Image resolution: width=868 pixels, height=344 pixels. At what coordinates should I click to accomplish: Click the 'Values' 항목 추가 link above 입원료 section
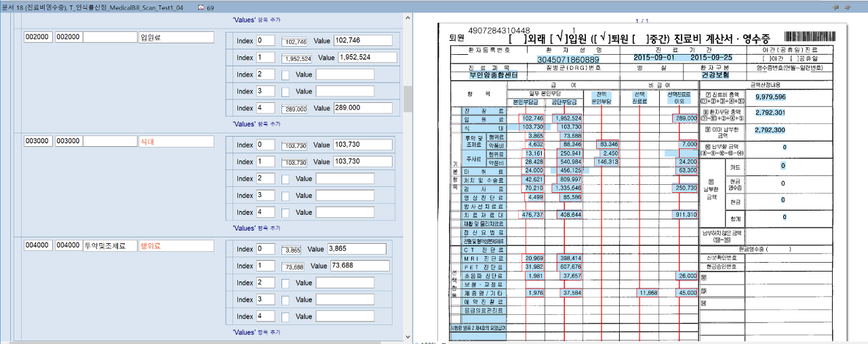(x=256, y=20)
